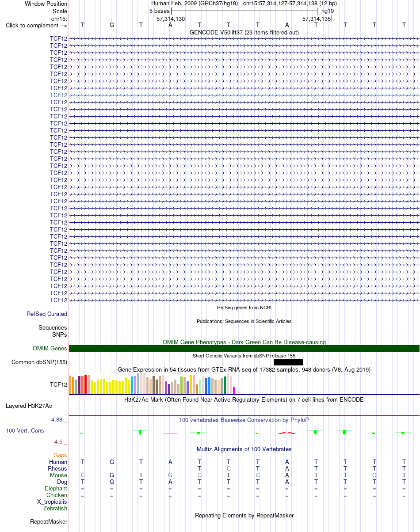The height and width of the screenshot is (532, 420).
Task: Click the Elephant species label
Action: [x=56, y=488]
